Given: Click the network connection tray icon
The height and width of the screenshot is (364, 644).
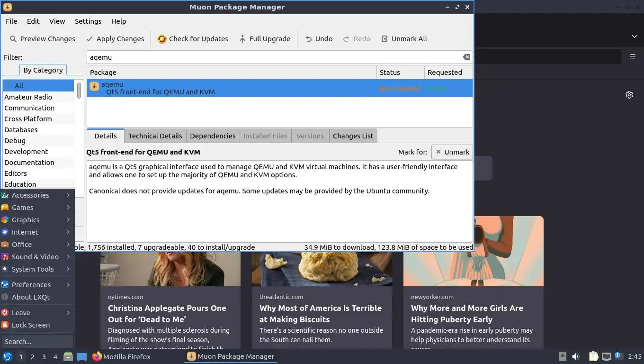Looking at the screenshot, I should tap(606, 356).
